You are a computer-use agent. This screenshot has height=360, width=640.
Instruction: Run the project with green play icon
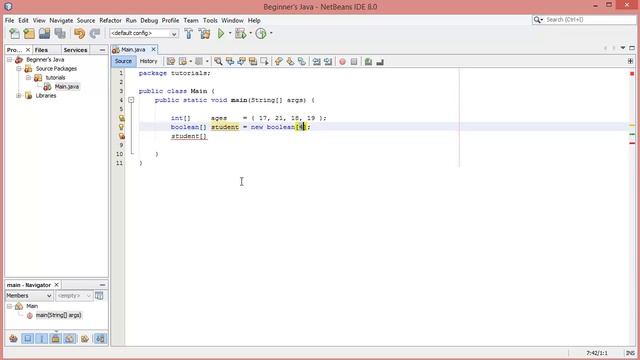(x=221, y=33)
